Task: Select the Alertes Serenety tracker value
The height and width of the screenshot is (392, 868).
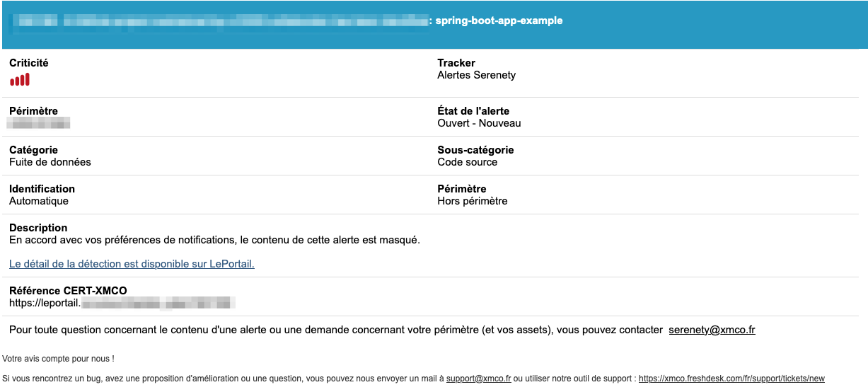Action: point(476,75)
